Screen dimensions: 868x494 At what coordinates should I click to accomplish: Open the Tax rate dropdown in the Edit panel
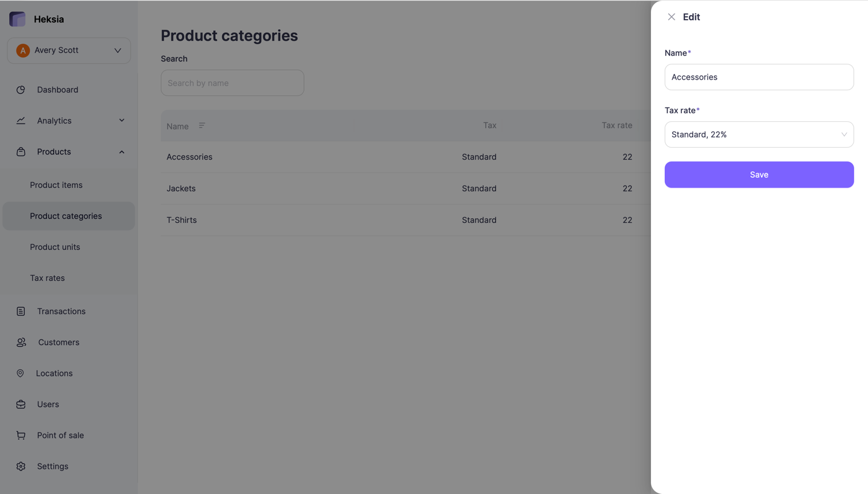coord(759,134)
